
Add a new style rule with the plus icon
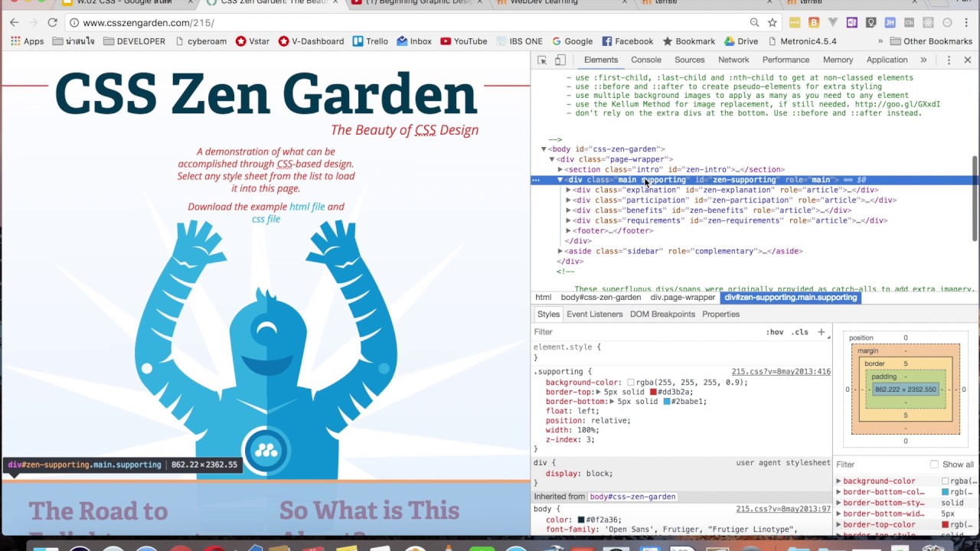pos(822,332)
